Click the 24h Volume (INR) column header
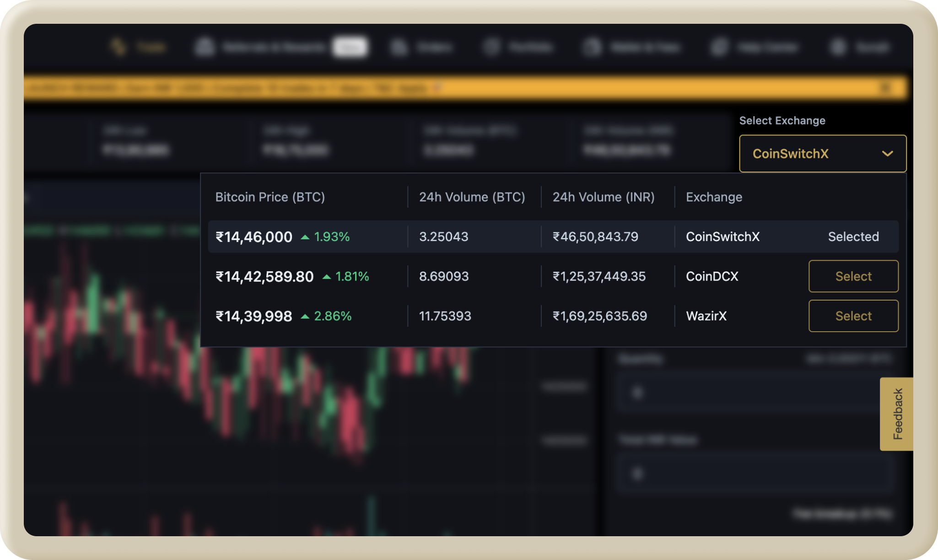Screen dimensions: 938x560 point(604,197)
